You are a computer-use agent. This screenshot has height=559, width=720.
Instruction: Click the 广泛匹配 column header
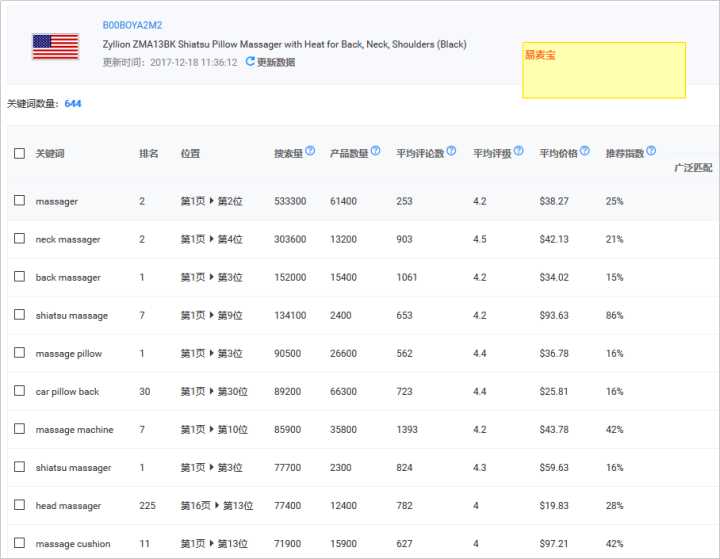click(694, 167)
